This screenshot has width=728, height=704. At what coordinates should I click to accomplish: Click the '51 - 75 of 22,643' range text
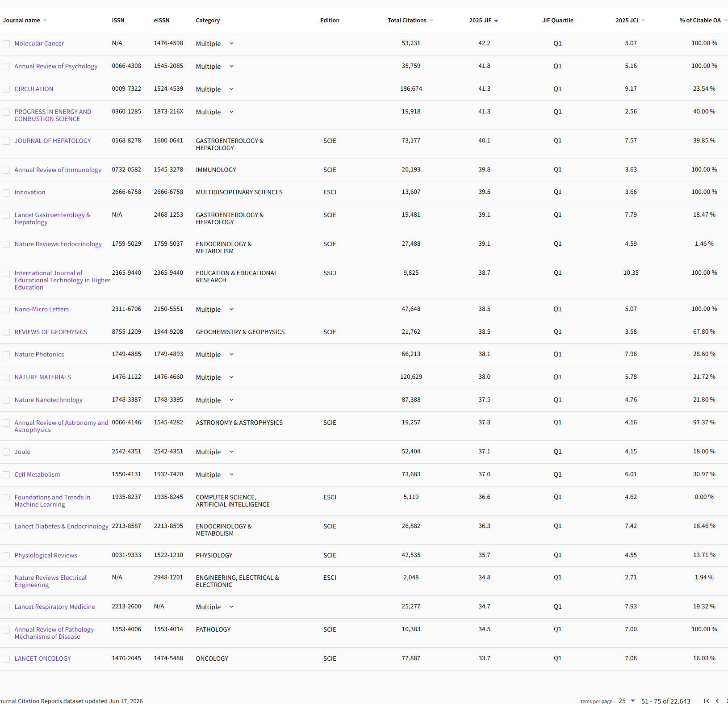tap(665, 701)
